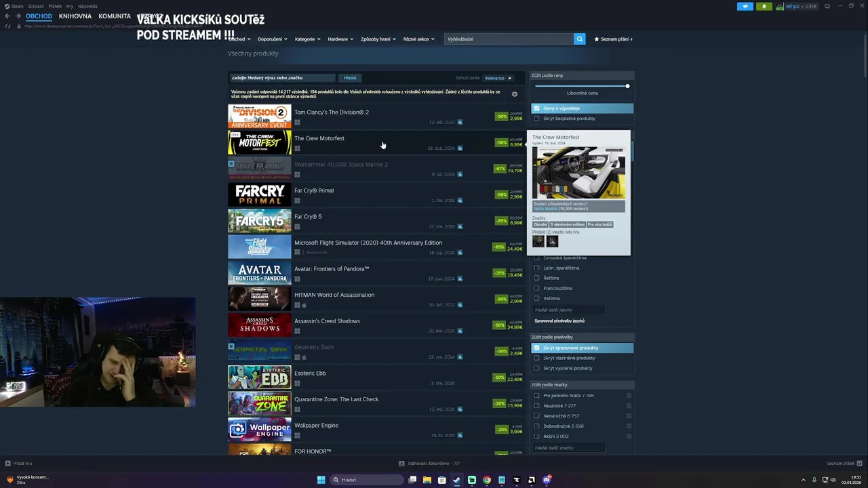Click the Seznam přání star icon
Image resolution: width=868 pixels, height=488 pixels.
click(597, 39)
